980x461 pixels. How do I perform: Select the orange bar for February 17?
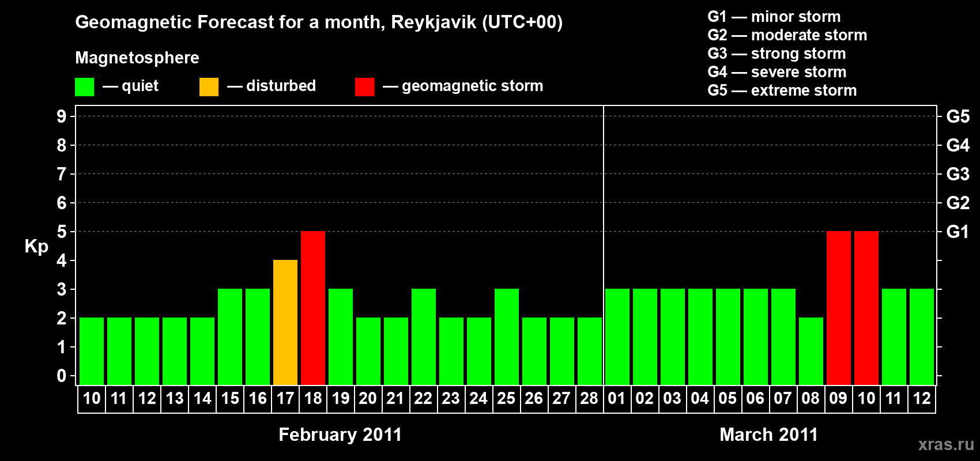click(x=285, y=322)
